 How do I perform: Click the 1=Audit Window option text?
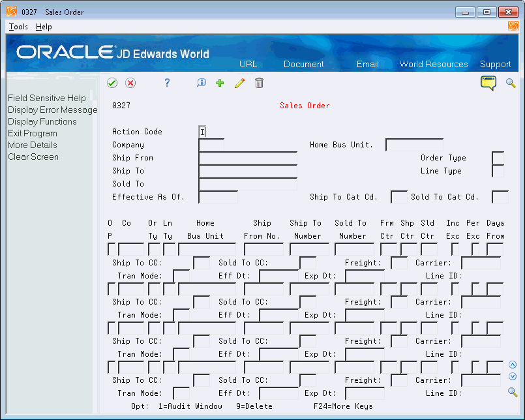tap(190, 406)
